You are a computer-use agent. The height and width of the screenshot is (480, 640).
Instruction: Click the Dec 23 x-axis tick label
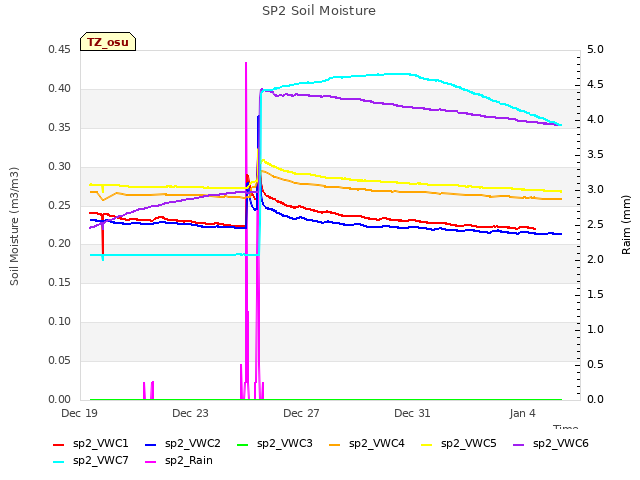pos(190,413)
